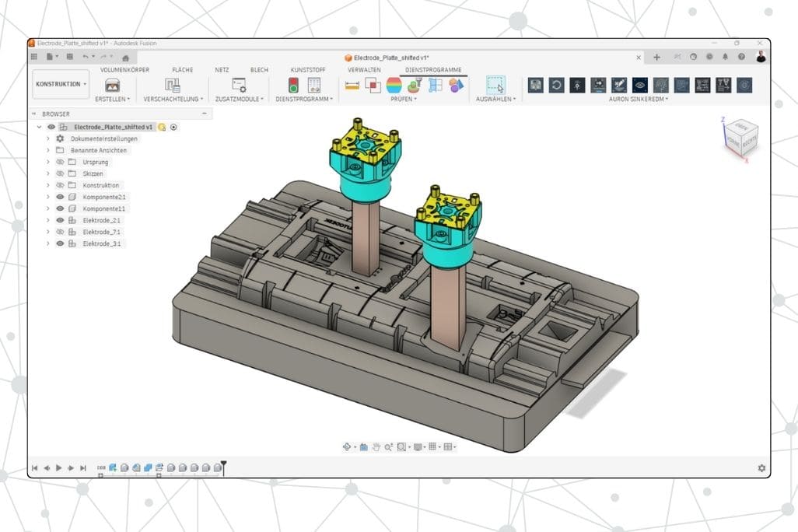The image size is (798, 532).
Task: Toggle visibility of Konstruktion folder
Action: click(x=60, y=185)
